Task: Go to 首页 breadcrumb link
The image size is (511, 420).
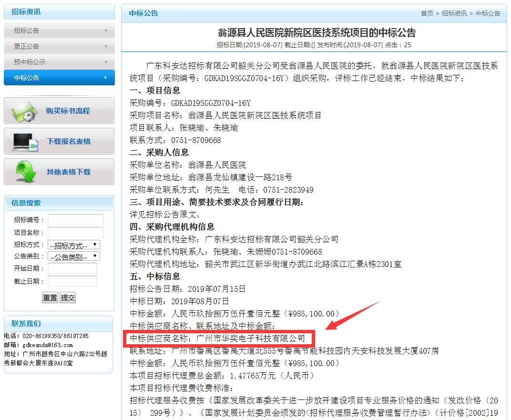Action: [x=427, y=13]
